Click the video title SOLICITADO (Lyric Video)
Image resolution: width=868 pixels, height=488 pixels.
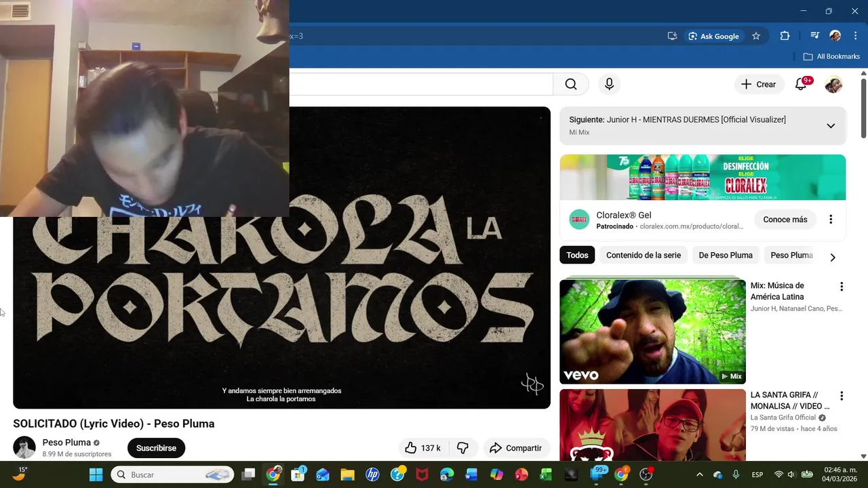click(x=113, y=424)
